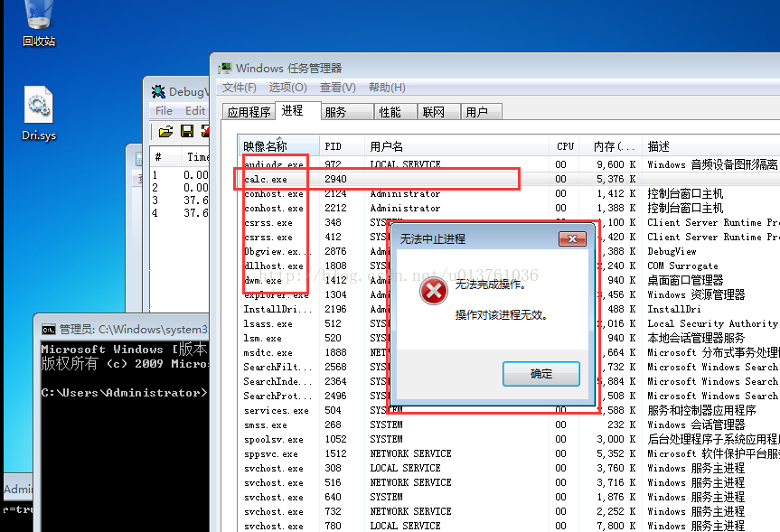Select svchost.exe with PID 640
This screenshot has height=532, width=780.
(508, 496)
